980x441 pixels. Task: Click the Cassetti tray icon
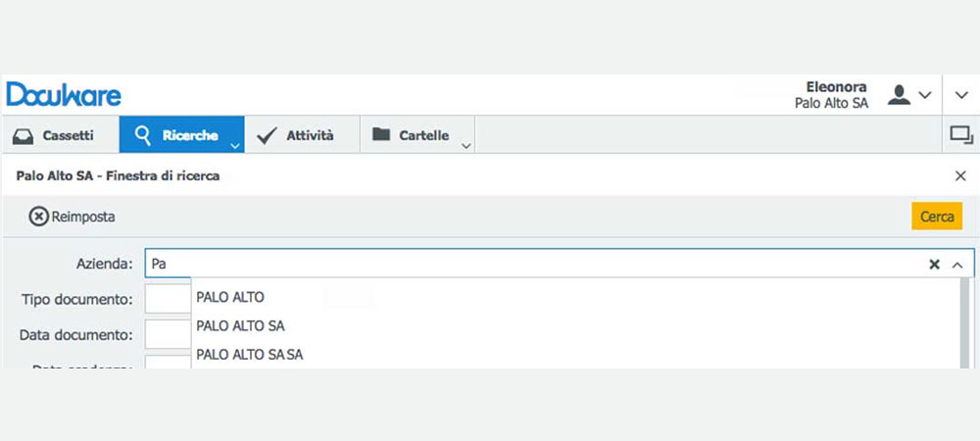click(x=24, y=135)
